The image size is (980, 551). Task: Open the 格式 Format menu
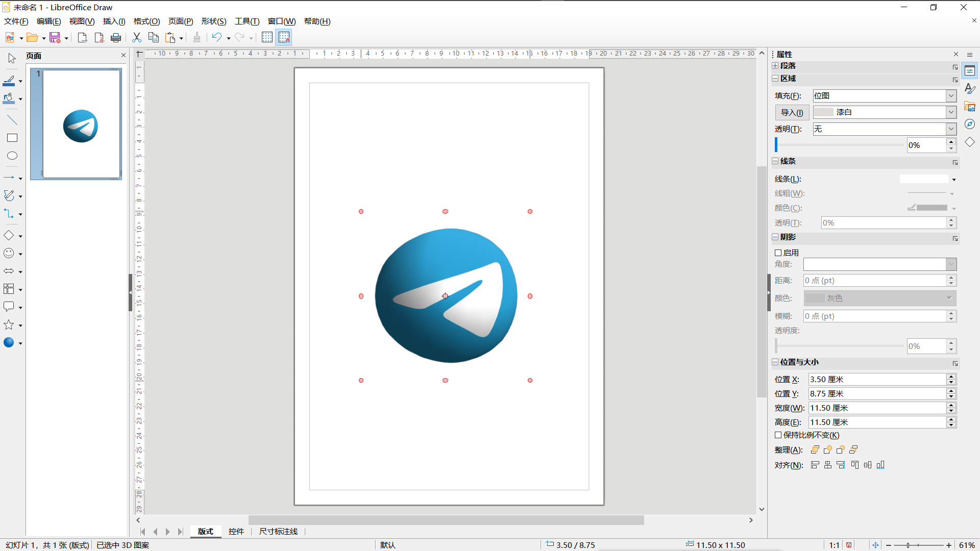pyautogui.click(x=146, y=21)
